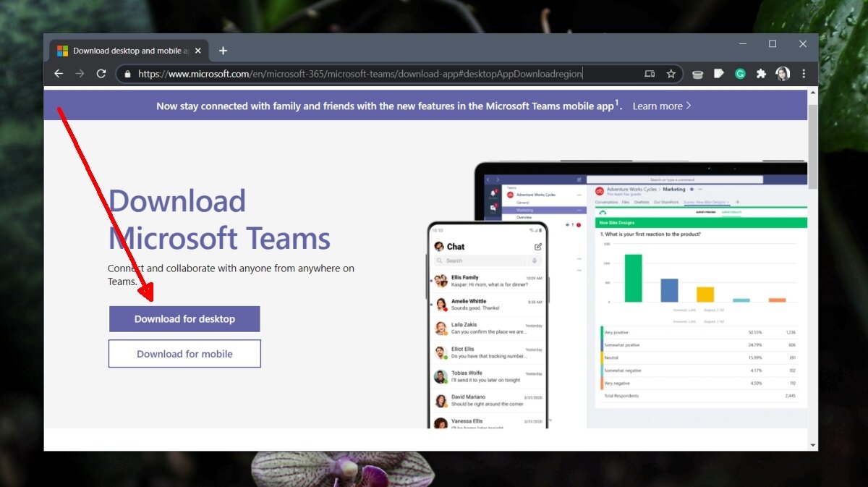
Task: Click the 'Download for desktop' button
Action: [184, 318]
